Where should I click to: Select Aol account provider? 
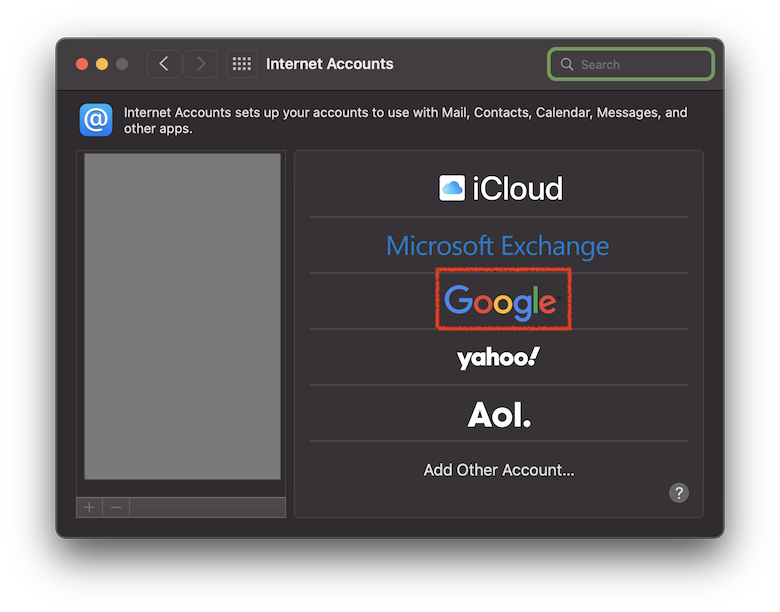499,414
